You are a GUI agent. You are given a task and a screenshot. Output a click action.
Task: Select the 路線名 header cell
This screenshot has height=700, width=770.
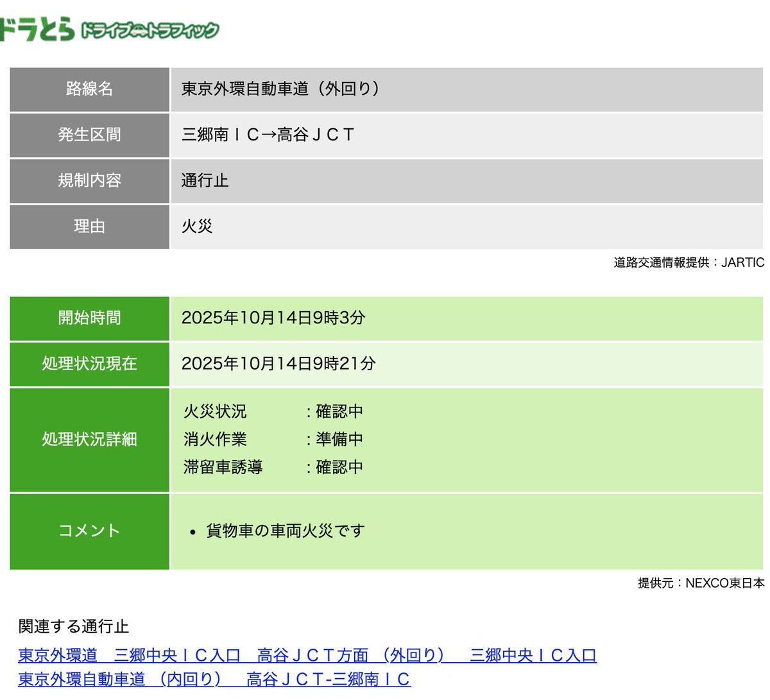point(90,89)
